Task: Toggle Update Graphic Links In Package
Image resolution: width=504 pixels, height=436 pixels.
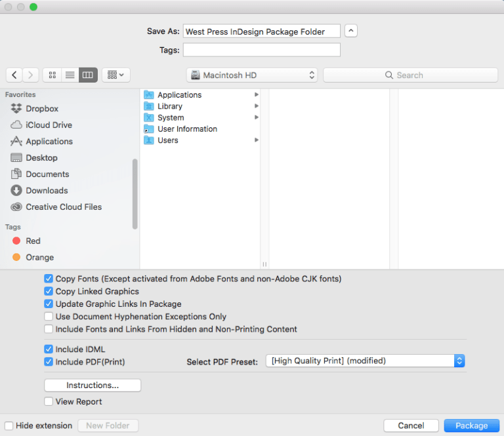Action: coord(49,304)
